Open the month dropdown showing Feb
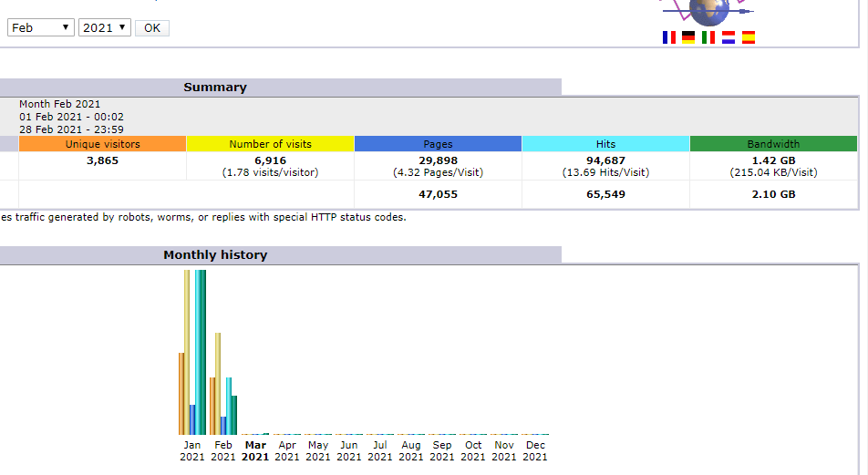 (41, 27)
